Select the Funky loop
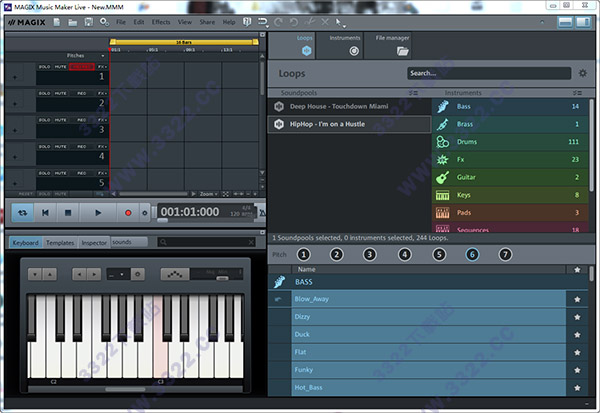Viewport: 600px width, 413px height. tap(429, 370)
